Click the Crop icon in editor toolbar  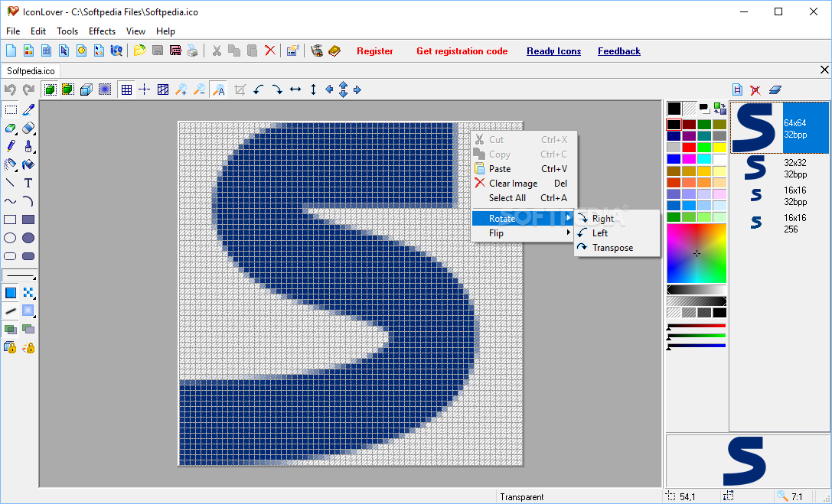(x=240, y=89)
